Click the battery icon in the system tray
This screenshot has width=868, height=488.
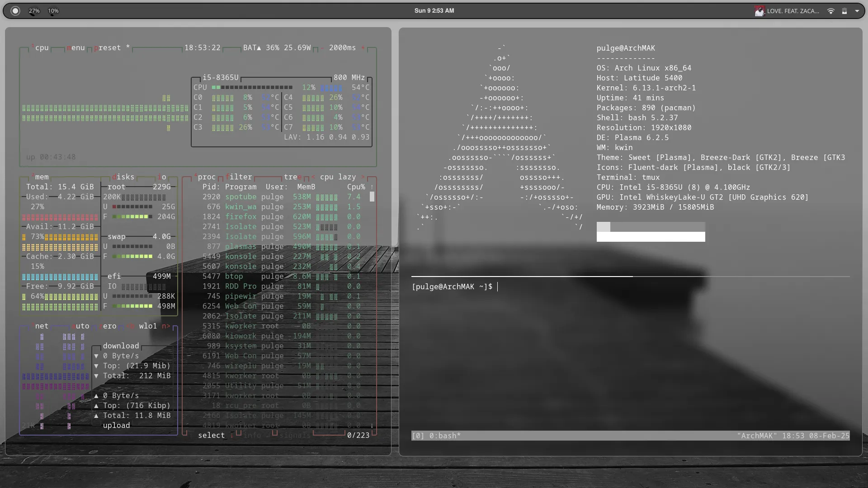(x=844, y=11)
